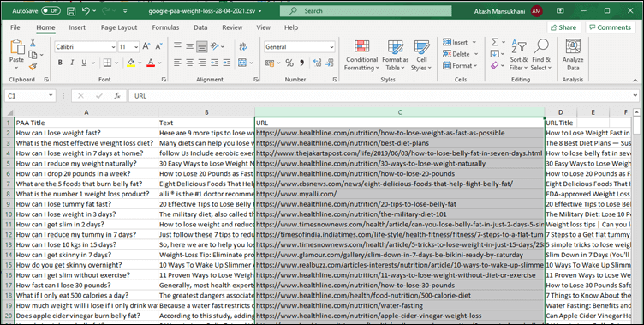Open the Find & Select menu

point(541,55)
